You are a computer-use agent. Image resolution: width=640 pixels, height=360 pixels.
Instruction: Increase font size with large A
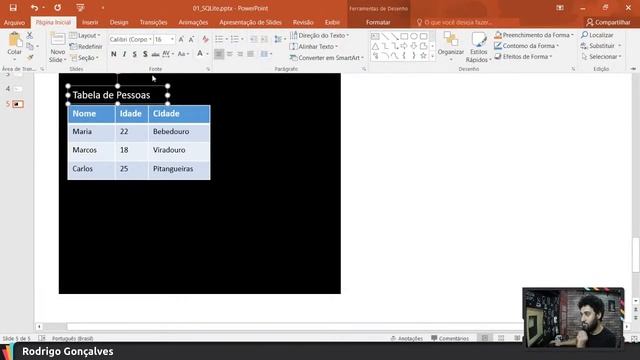tap(181, 39)
